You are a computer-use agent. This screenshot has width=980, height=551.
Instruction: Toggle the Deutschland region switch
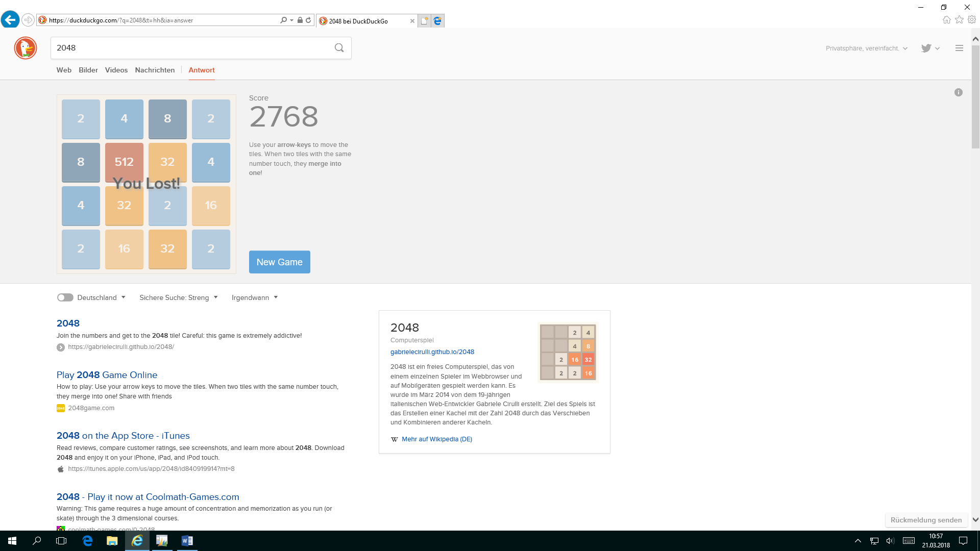pos(65,297)
